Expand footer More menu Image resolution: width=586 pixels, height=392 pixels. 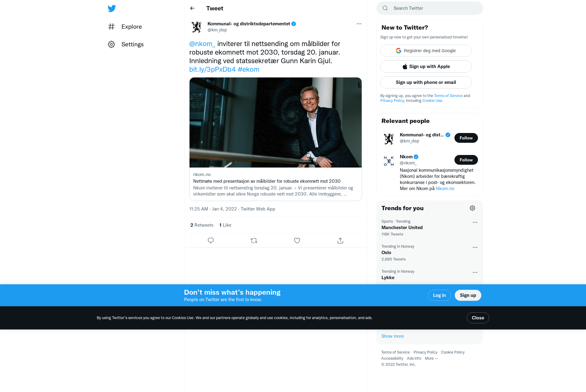431,358
